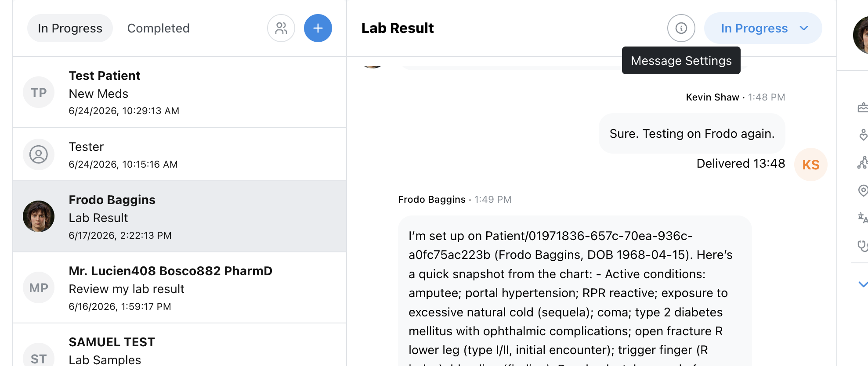This screenshot has width=868, height=366.
Task: Switch to the Completed tab
Action: pyautogui.click(x=158, y=28)
